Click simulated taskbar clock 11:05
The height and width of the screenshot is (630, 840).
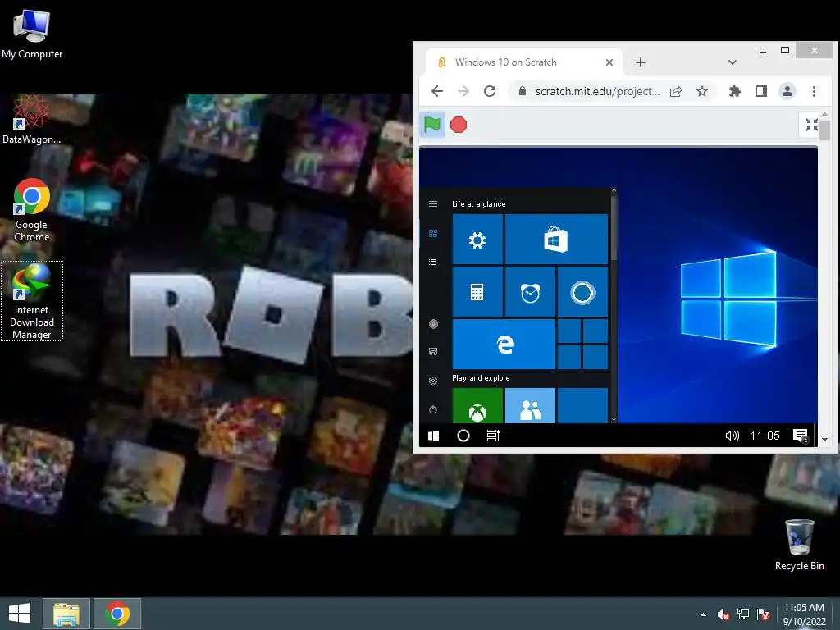coord(765,436)
